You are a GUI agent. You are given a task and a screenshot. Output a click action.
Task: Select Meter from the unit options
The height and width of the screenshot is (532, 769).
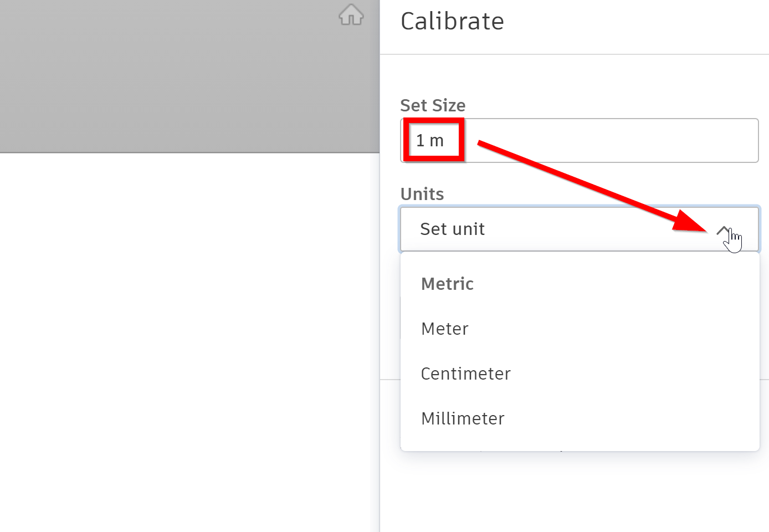(444, 328)
